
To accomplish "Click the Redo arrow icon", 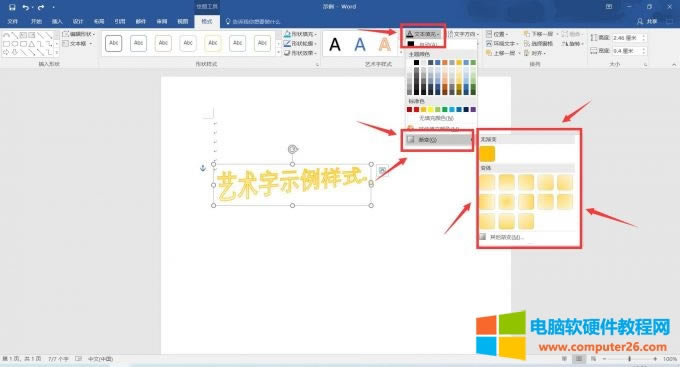I will pyautogui.click(x=41, y=7).
